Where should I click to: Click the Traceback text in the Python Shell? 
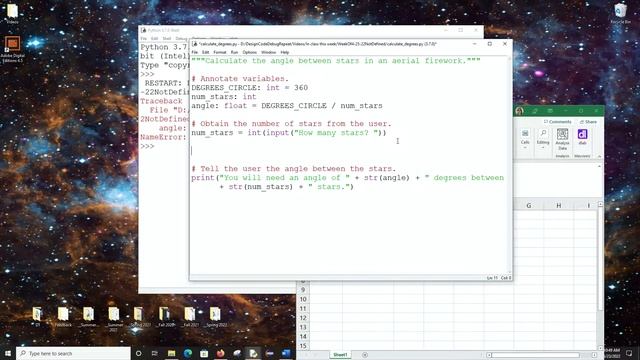point(161,101)
